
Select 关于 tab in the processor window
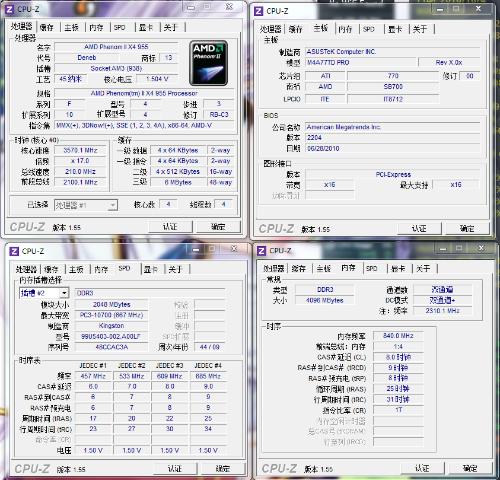[171, 27]
